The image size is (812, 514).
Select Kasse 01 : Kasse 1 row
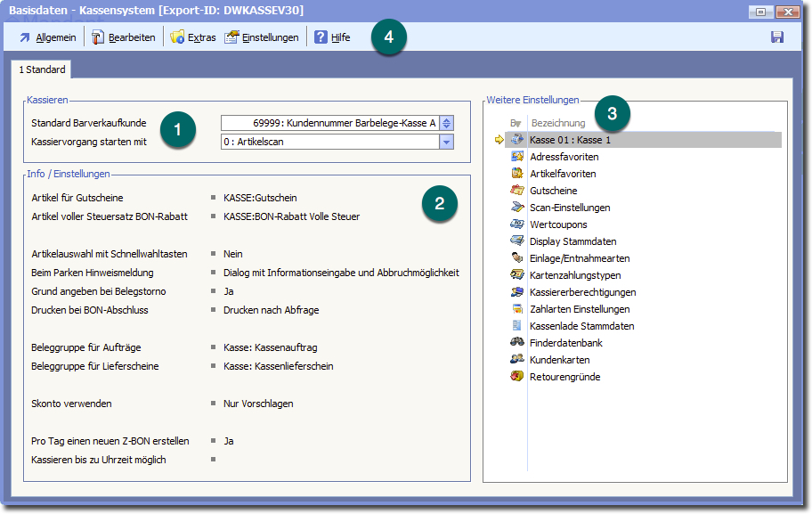570,140
